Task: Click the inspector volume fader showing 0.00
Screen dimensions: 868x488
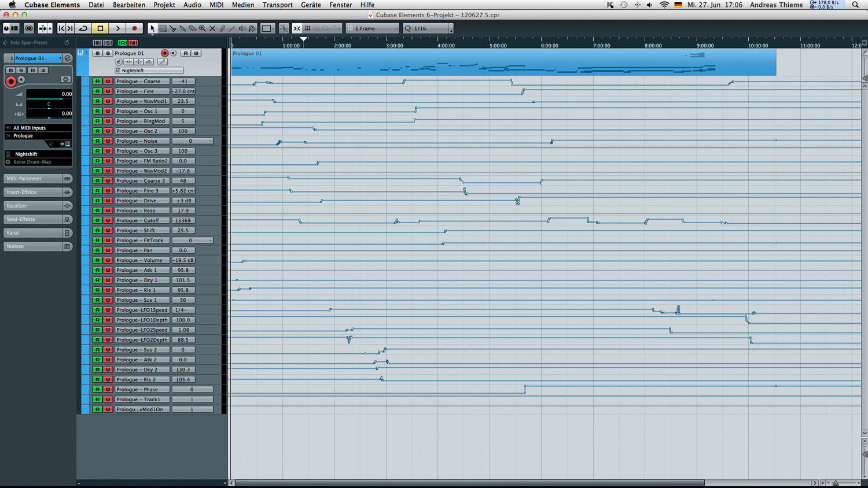Action: coord(49,94)
